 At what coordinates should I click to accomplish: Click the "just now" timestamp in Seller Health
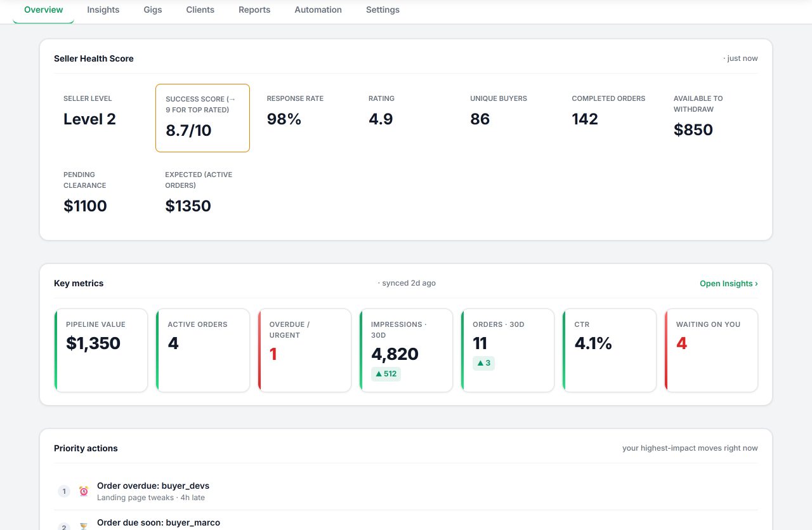pos(740,58)
